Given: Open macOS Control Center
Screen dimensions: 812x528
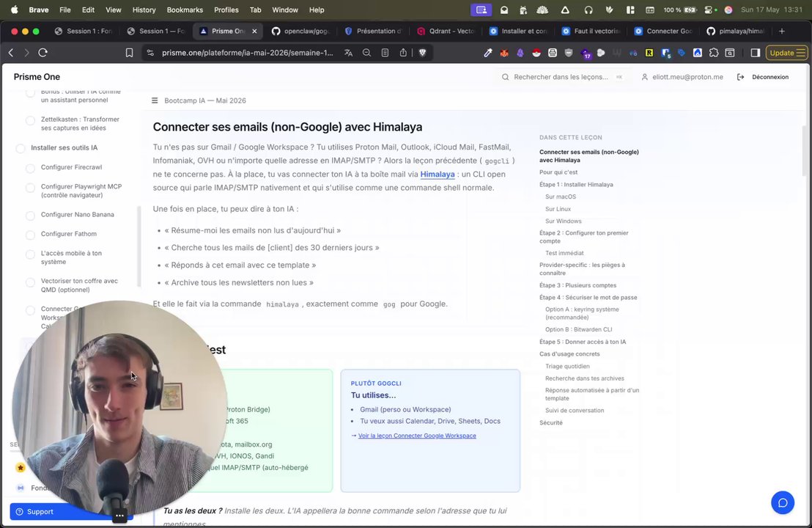Looking at the screenshot, I should [x=709, y=10].
